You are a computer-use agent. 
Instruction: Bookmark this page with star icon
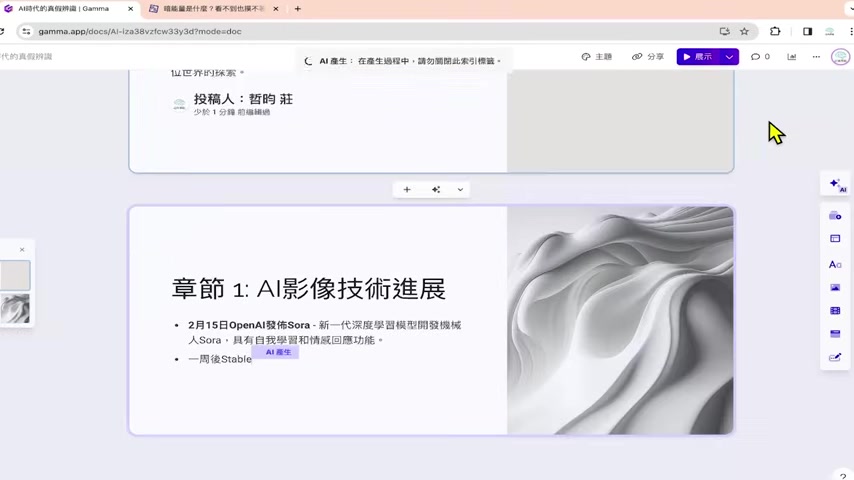[x=744, y=32]
